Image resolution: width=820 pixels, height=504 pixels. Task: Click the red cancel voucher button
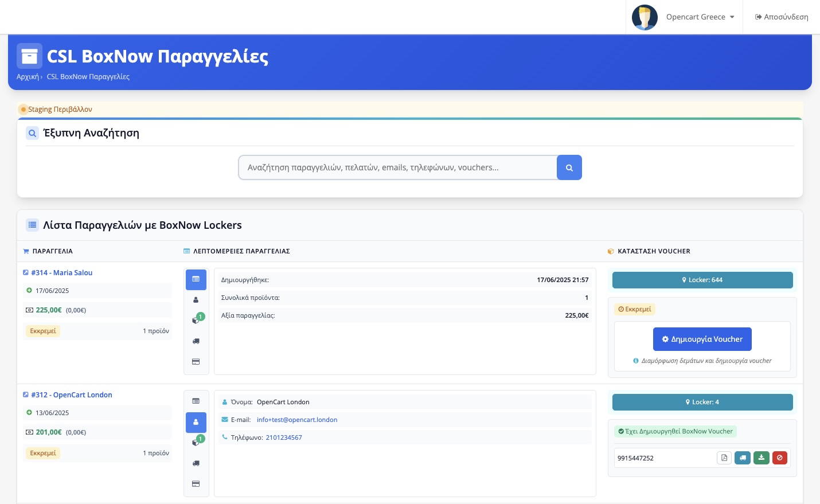tap(780, 458)
